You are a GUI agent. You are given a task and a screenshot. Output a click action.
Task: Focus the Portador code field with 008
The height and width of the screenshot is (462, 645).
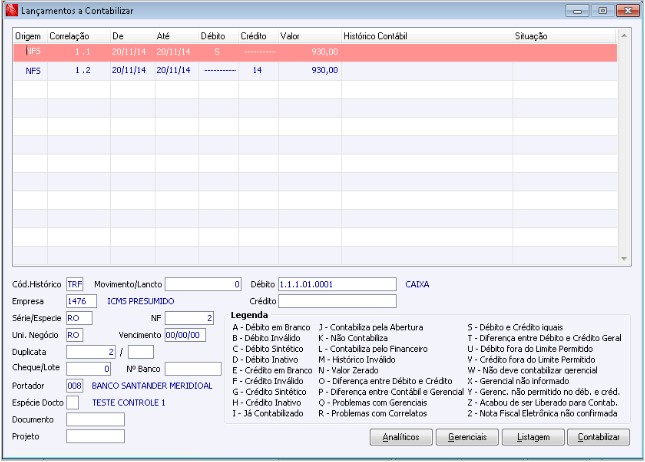point(75,385)
